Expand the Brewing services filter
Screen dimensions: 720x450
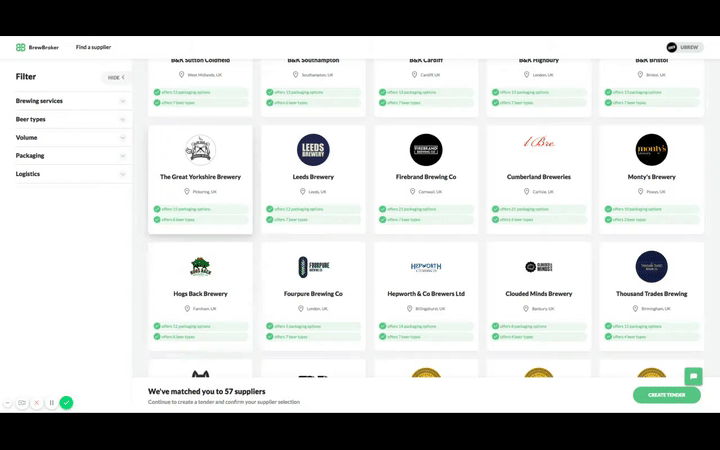[68, 101]
